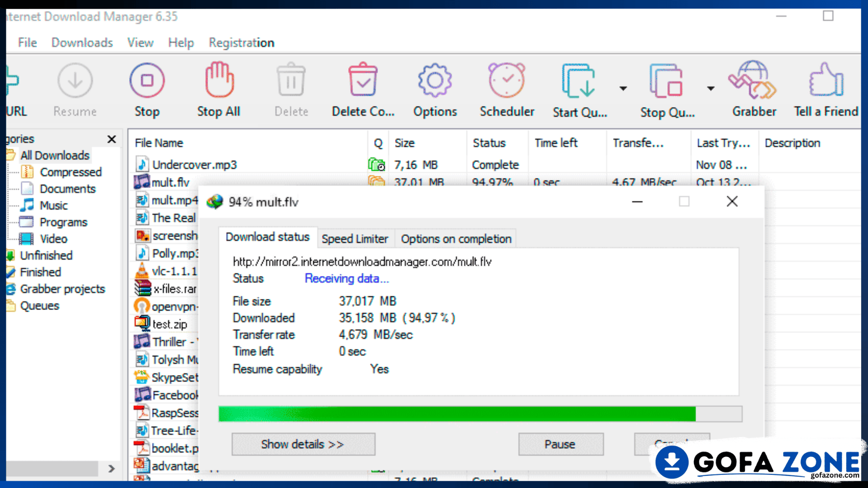868x488 pixels.
Task: Open the File menu
Action: click(x=27, y=42)
